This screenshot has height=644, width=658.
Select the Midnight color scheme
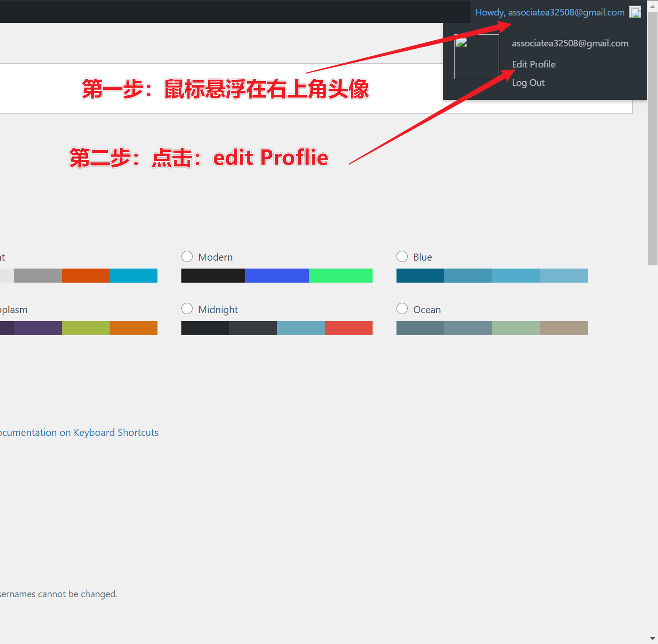187,308
